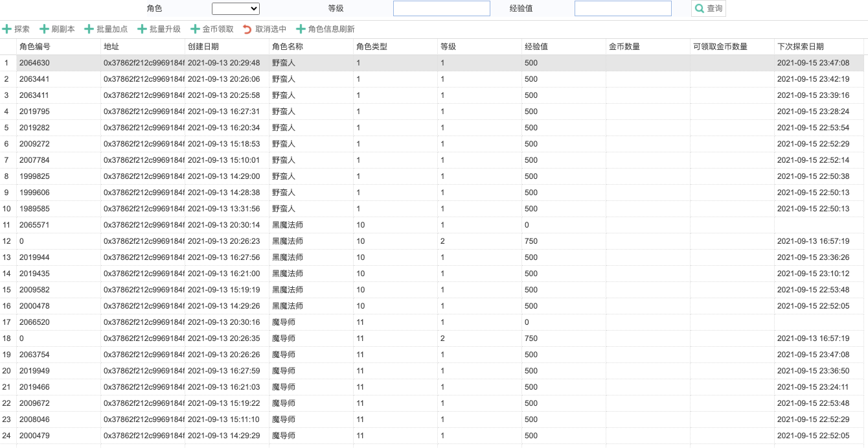Click the 刷副本 toolbar button label

(63, 29)
